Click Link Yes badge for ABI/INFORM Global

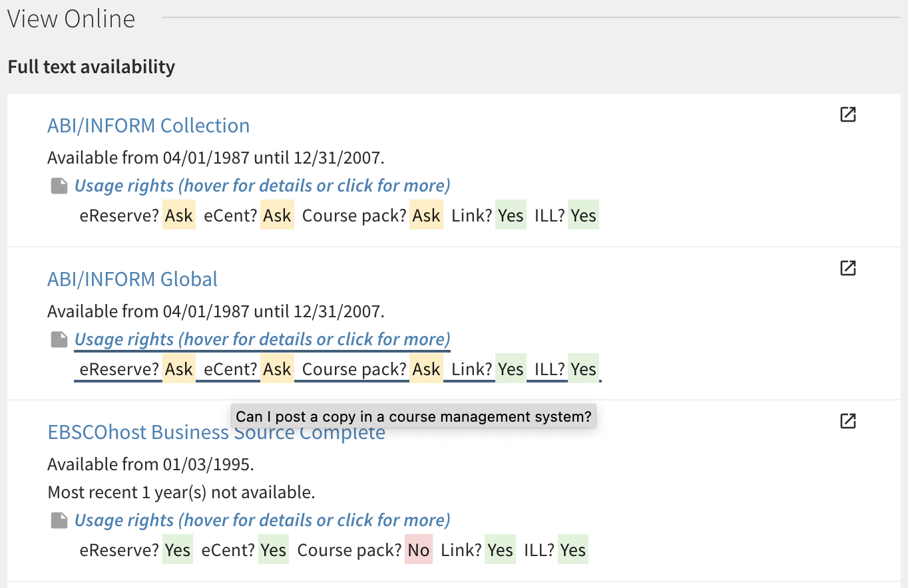point(511,369)
